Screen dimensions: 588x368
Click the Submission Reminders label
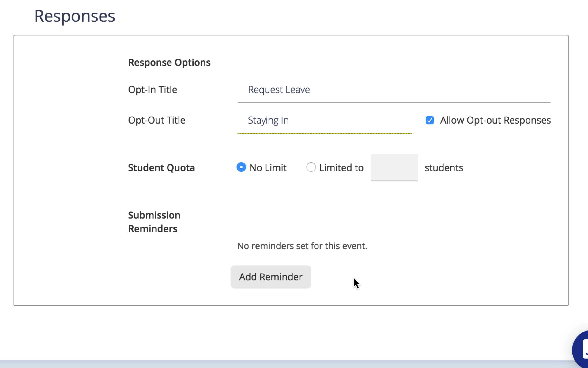[154, 222]
